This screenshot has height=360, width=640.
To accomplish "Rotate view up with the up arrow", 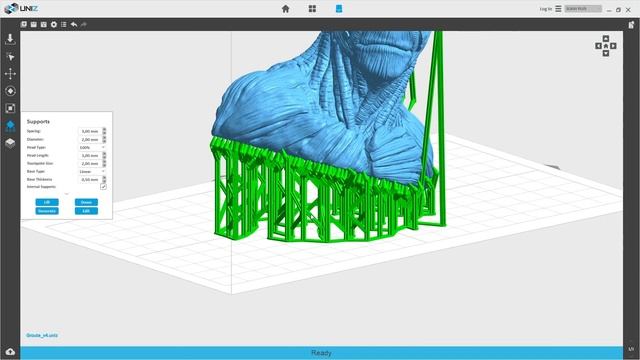I will click(x=606, y=38).
